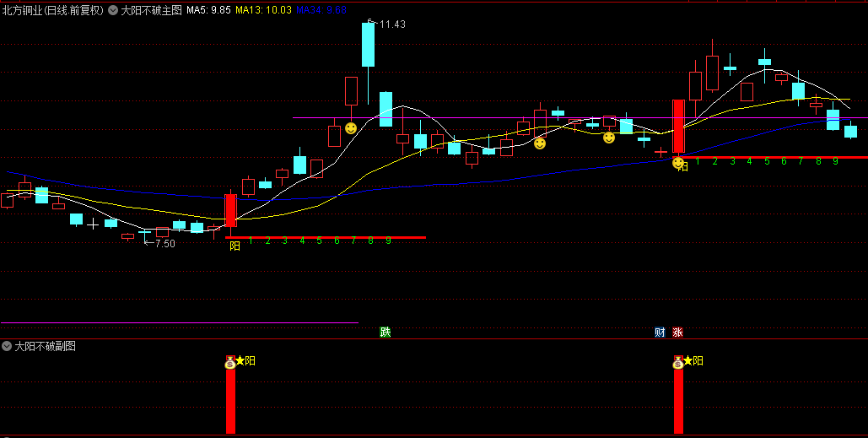Screen dimensions: 868x438
Task: Click the second big solid red candle
Action: tap(678, 127)
